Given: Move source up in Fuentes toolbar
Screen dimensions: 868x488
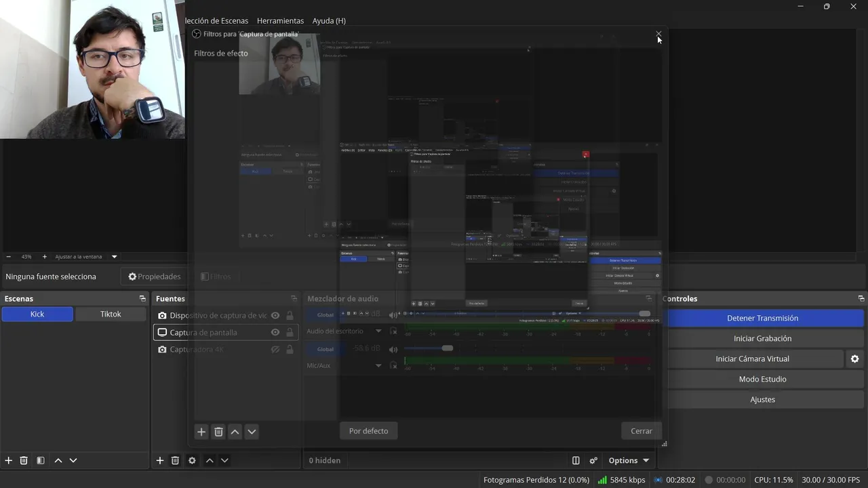Looking at the screenshot, I should (210, 460).
